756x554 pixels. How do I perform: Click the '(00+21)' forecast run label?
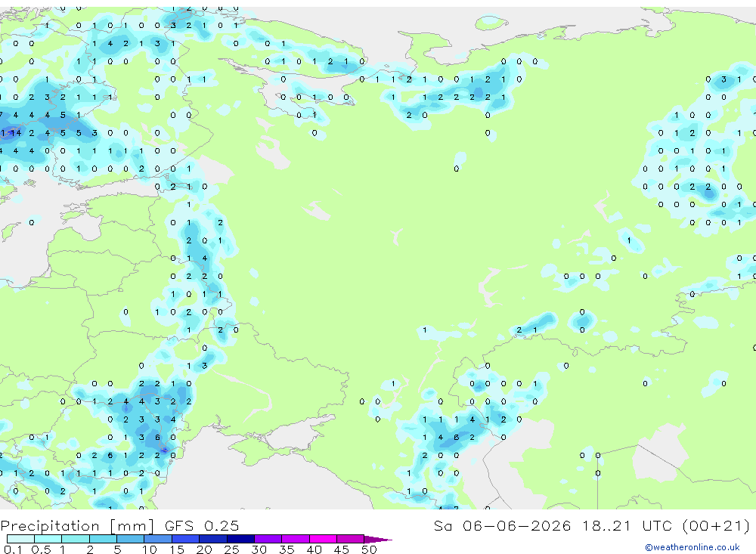[716, 525]
